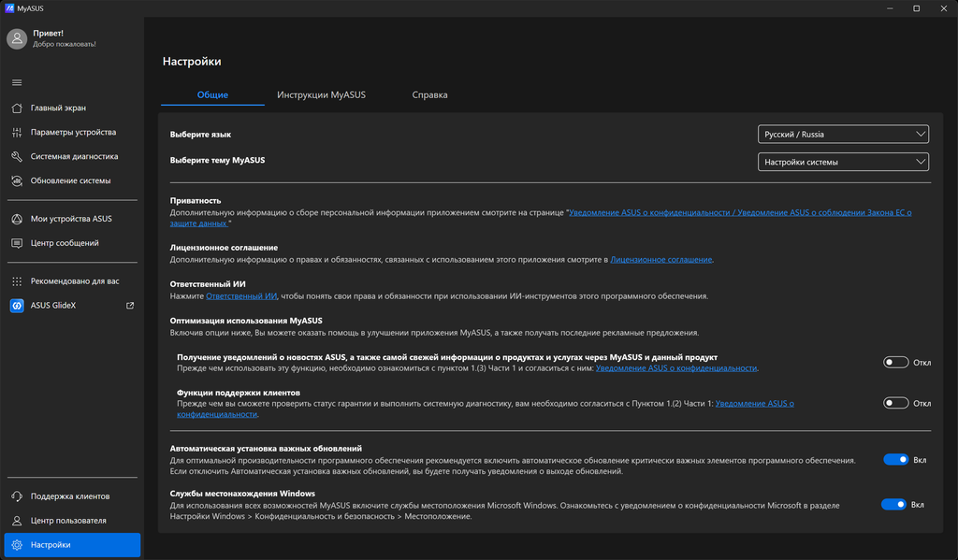
Task: Open the ASUS privacy notice link under Приватность
Action: (x=740, y=212)
